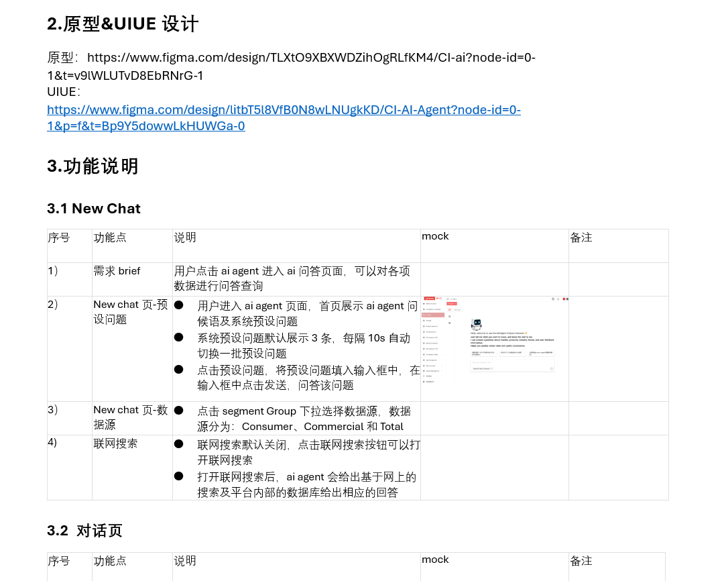
Task: Click the "序号" header cell in the 3.1 table
Action: (58, 237)
